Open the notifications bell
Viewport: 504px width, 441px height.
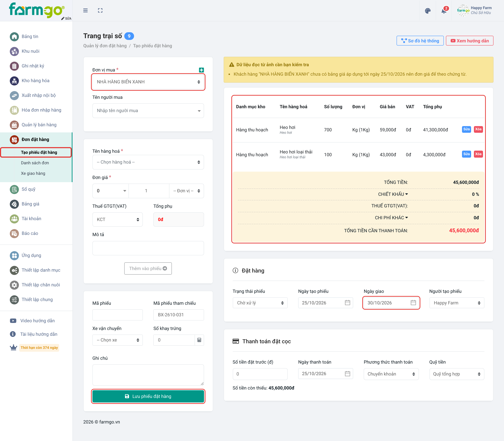coord(444,11)
